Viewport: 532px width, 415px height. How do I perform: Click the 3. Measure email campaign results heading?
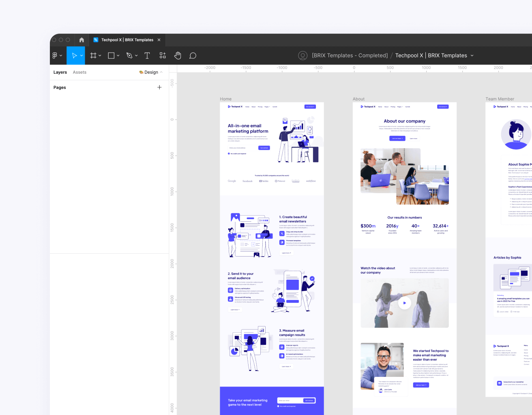(292, 333)
